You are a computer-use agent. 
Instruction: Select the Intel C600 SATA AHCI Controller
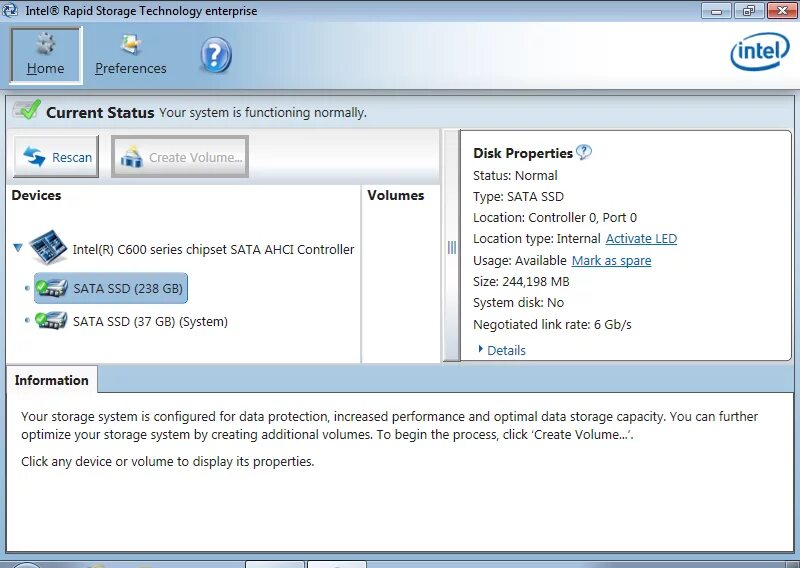[213, 250]
